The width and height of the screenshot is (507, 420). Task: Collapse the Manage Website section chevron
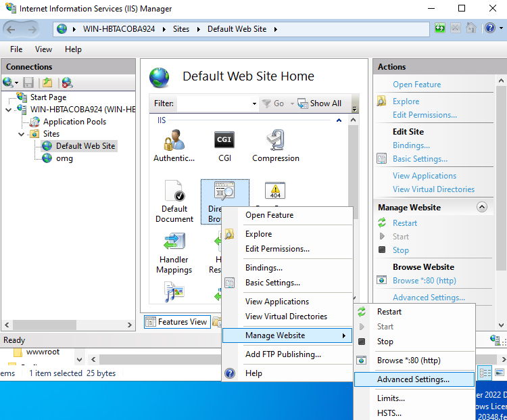click(482, 207)
